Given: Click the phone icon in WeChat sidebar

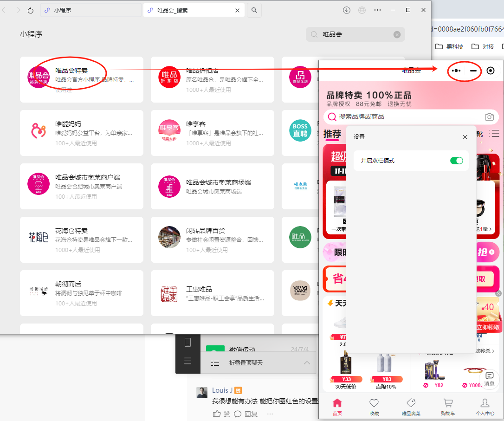Looking at the screenshot, I should [187, 342].
